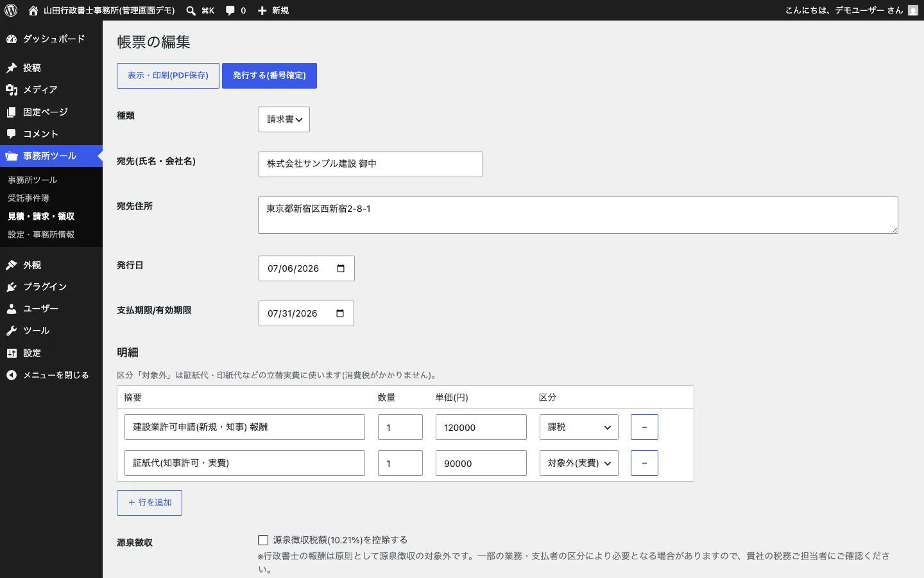Click 行を追加 button
The width and height of the screenshot is (924, 578).
click(x=150, y=503)
